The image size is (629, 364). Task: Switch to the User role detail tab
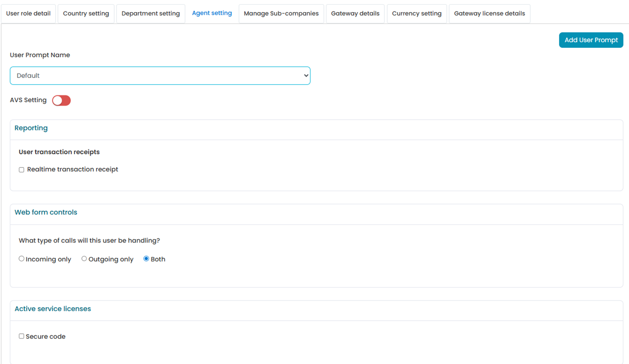point(29,14)
